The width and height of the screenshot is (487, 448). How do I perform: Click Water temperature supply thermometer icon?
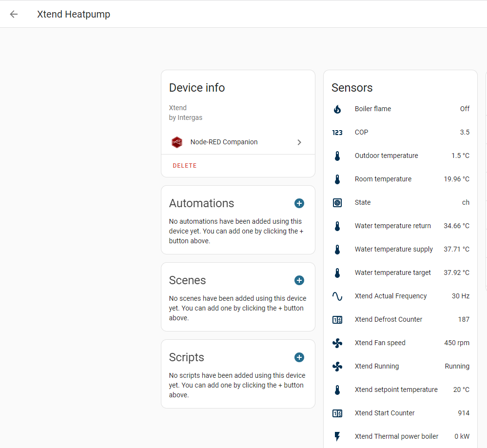point(337,250)
